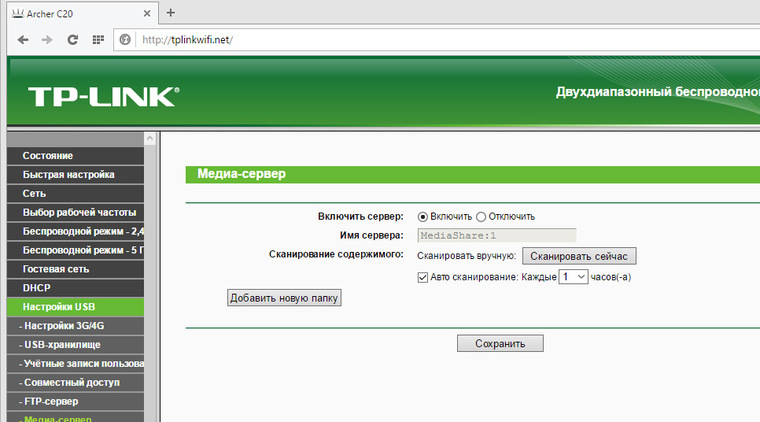Click the часов(-а) text
This screenshot has width=760, height=422.
click(x=611, y=277)
